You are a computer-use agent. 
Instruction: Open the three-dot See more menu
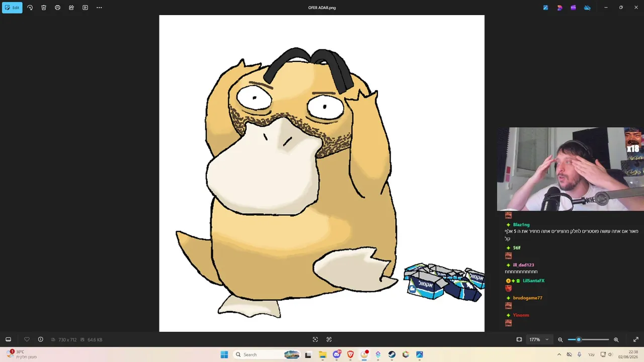click(99, 8)
